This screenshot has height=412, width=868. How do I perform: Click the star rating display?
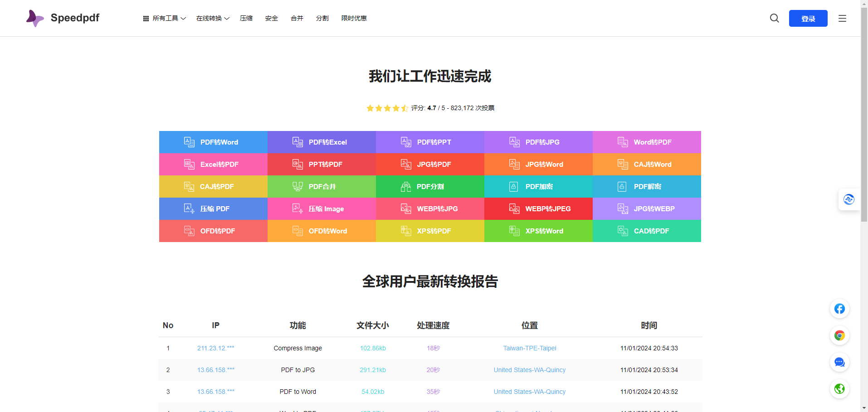(x=387, y=108)
